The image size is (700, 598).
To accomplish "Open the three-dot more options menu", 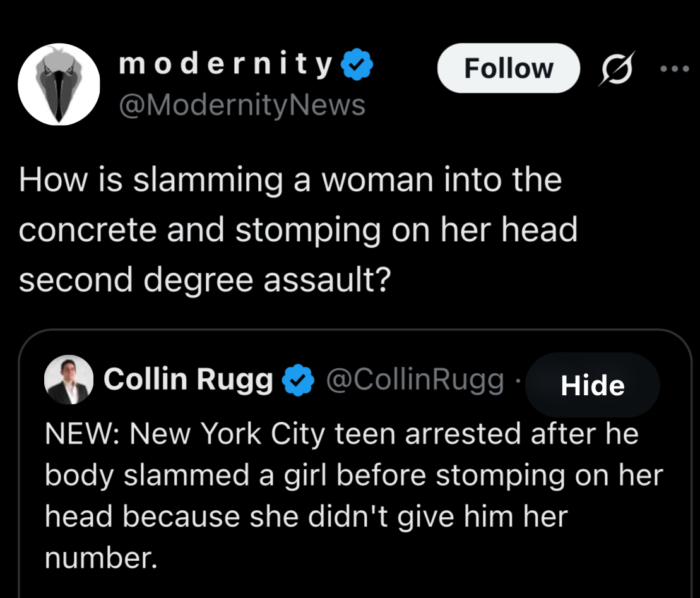I will (676, 68).
